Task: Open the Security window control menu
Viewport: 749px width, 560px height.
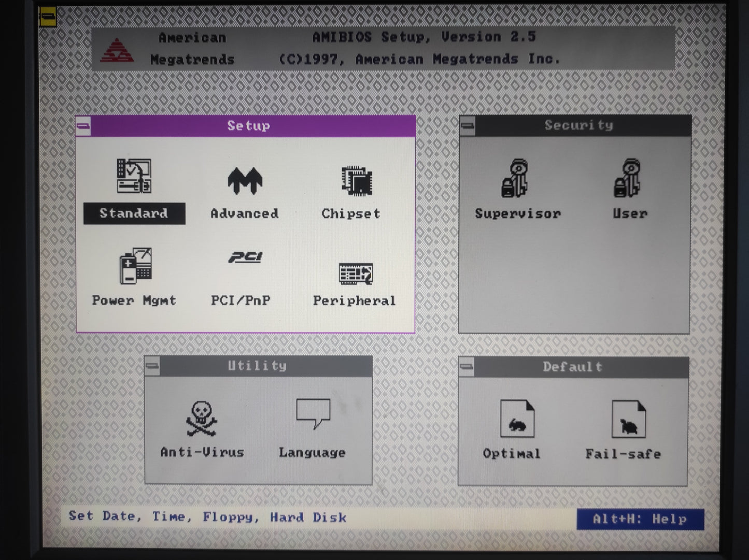Action: 467,125
